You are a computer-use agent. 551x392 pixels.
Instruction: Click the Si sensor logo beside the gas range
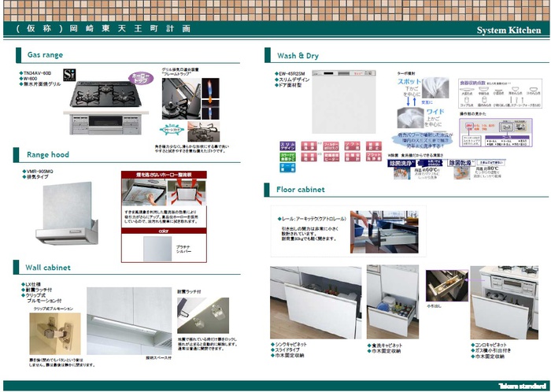(69, 75)
